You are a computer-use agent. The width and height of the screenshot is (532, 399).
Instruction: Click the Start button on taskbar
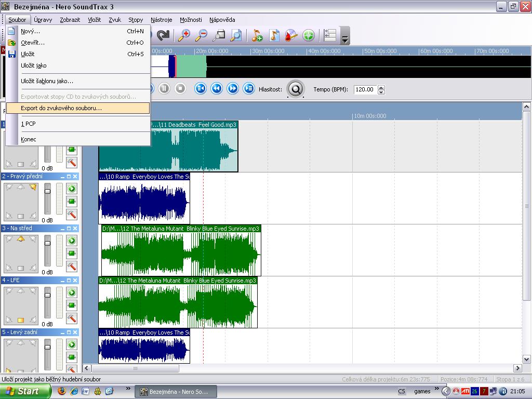click(25, 391)
